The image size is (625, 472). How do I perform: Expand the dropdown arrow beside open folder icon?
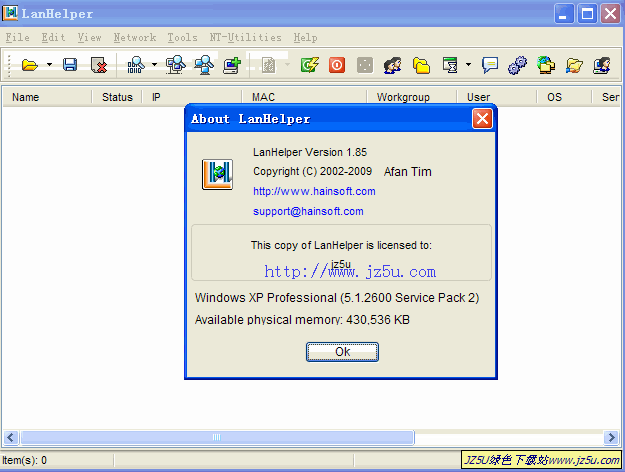(x=49, y=65)
